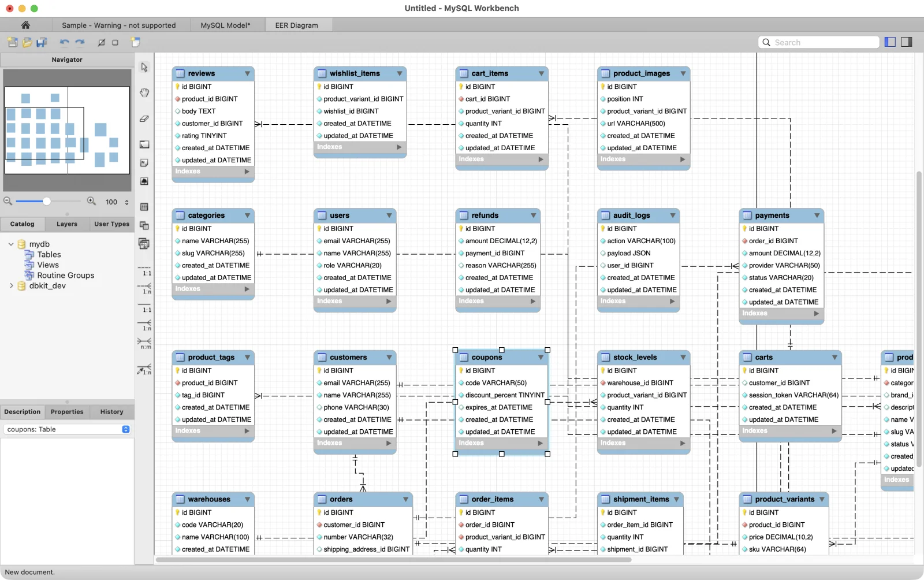The image size is (924, 580).
Task: Open the Sample - Warning tab
Action: (118, 25)
